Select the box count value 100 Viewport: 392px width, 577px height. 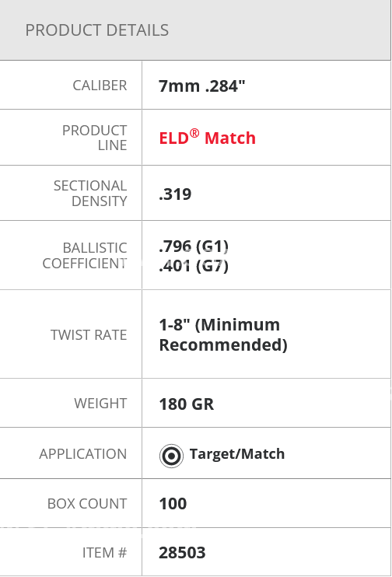pyautogui.click(x=173, y=503)
